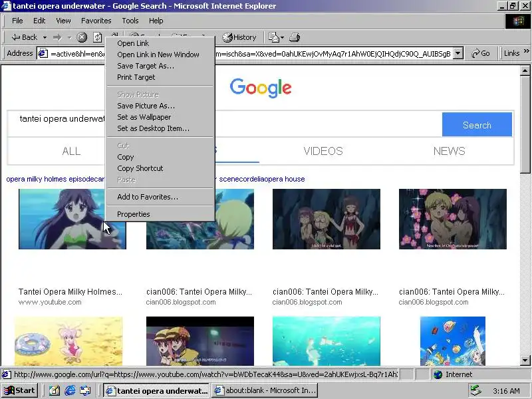Open the pink flowers thumbnail

453,219
